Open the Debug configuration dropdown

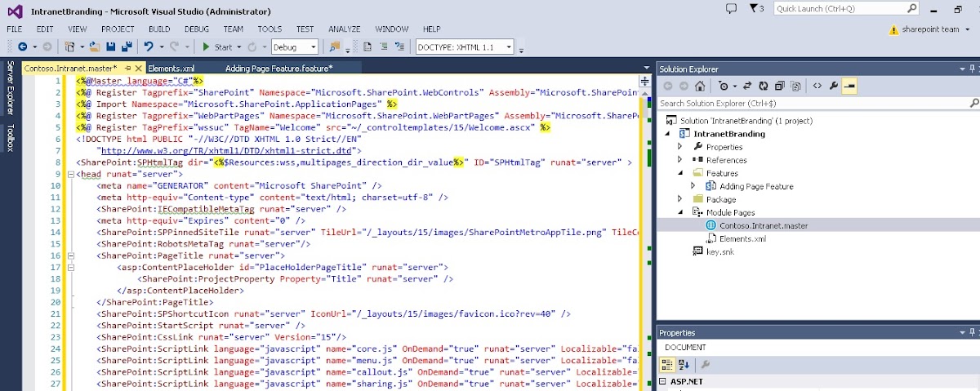tap(294, 47)
